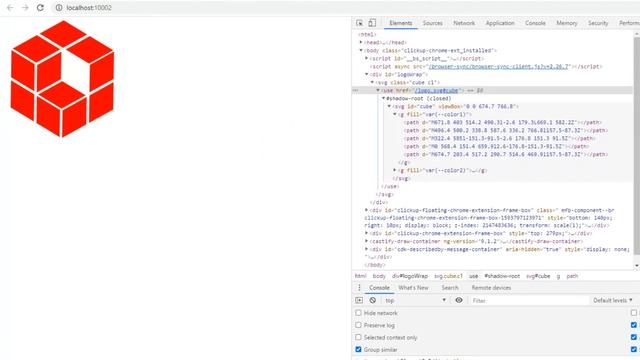
Task: Switch to the Network tab
Action: click(x=464, y=23)
